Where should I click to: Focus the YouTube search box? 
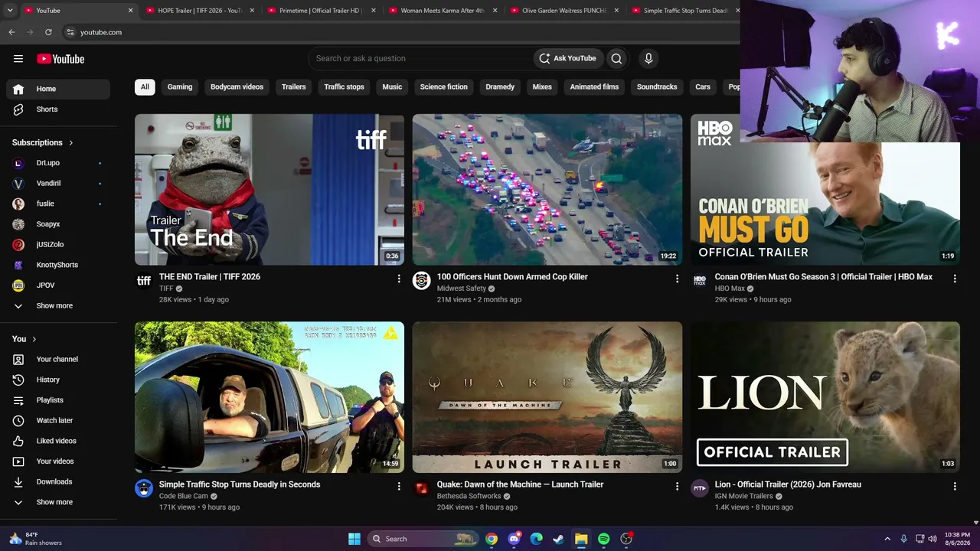pyautogui.click(x=421, y=58)
